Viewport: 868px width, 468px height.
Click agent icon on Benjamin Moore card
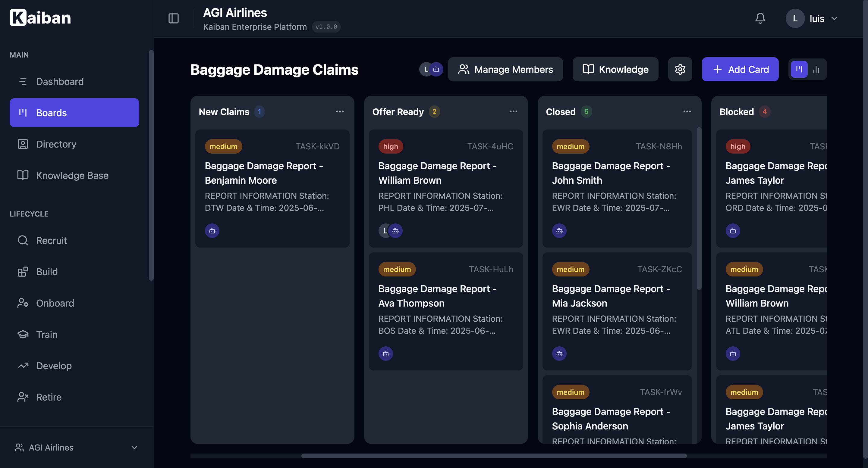pos(212,231)
